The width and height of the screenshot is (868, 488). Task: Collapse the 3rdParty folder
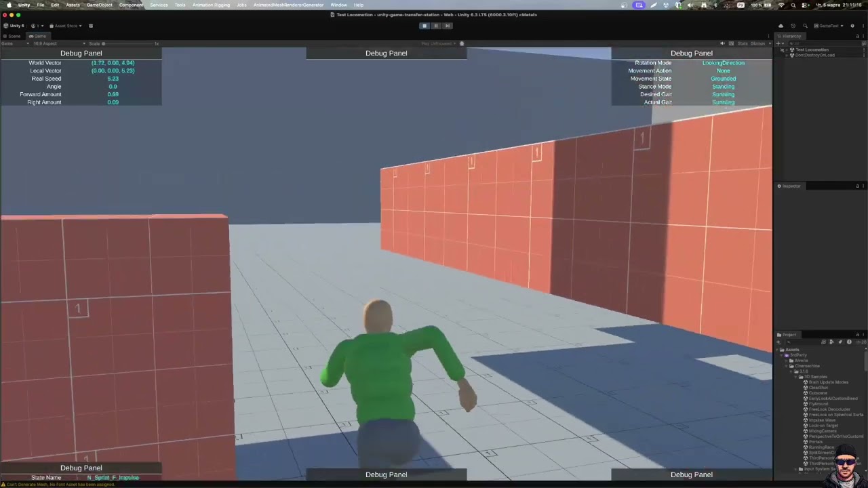coord(782,355)
